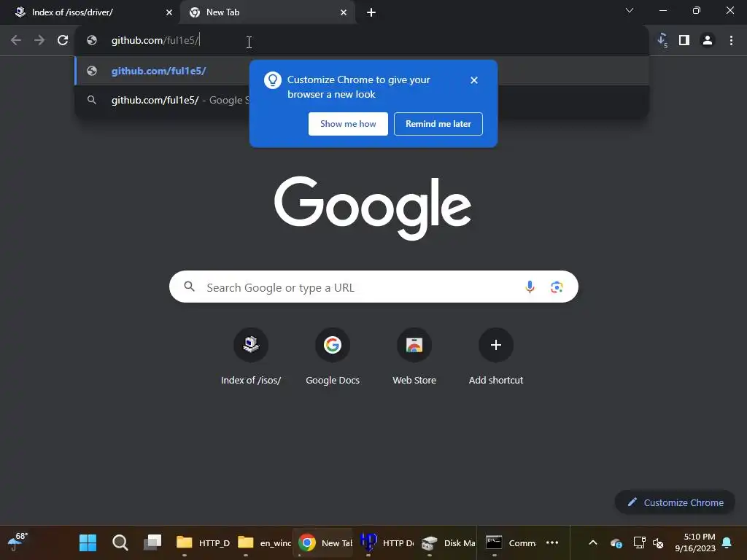Click the network tray icon
This screenshot has width=747, height=560.
pos(639,542)
